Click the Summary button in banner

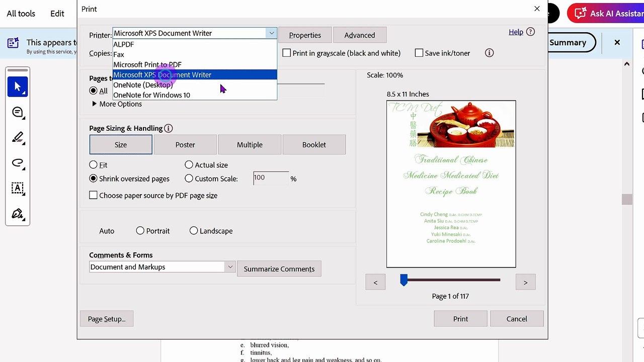pyautogui.click(x=568, y=43)
